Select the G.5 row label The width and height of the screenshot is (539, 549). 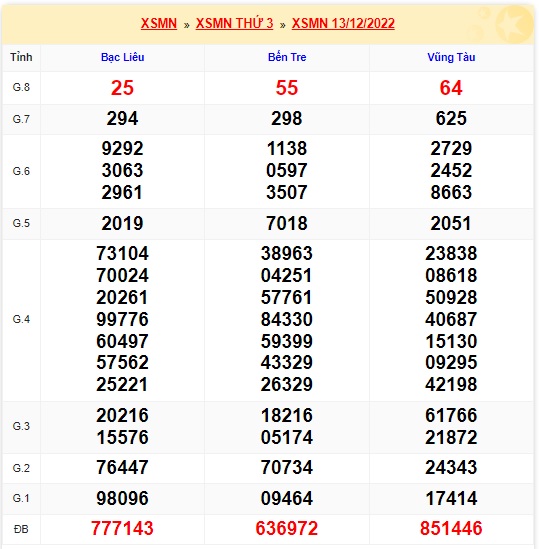(21, 223)
